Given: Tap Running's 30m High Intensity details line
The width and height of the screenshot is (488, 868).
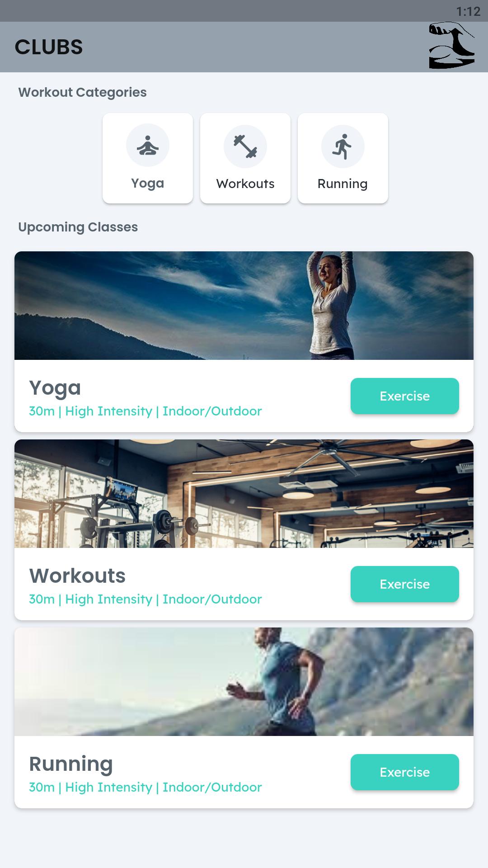Looking at the screenshot, I should (145, 788).
